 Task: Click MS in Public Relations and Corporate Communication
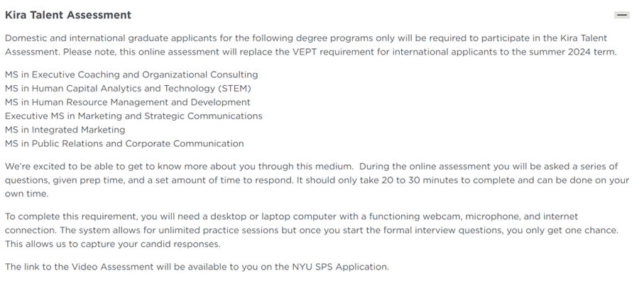[x=124, y=143]
